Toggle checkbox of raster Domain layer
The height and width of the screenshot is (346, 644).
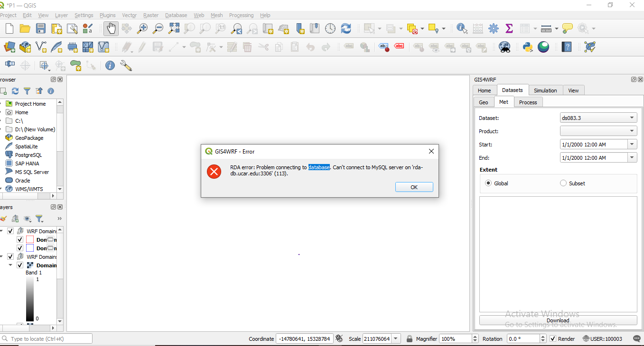coord(20,265)
